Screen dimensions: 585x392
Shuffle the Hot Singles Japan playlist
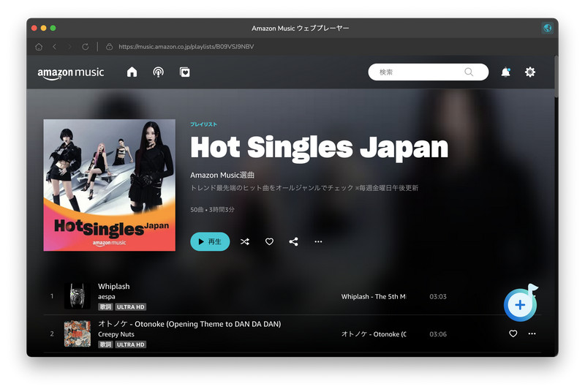245,241
